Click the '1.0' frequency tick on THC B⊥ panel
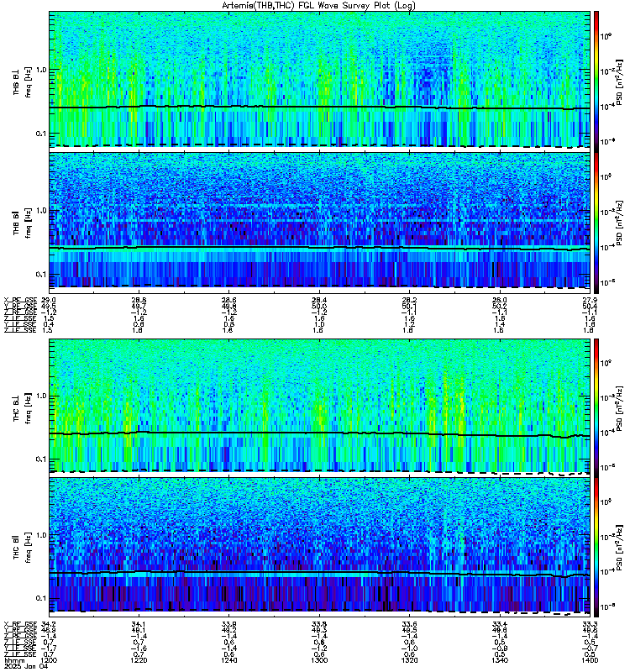630x672 pixels. pyautogui.click(x=41, y=396)
